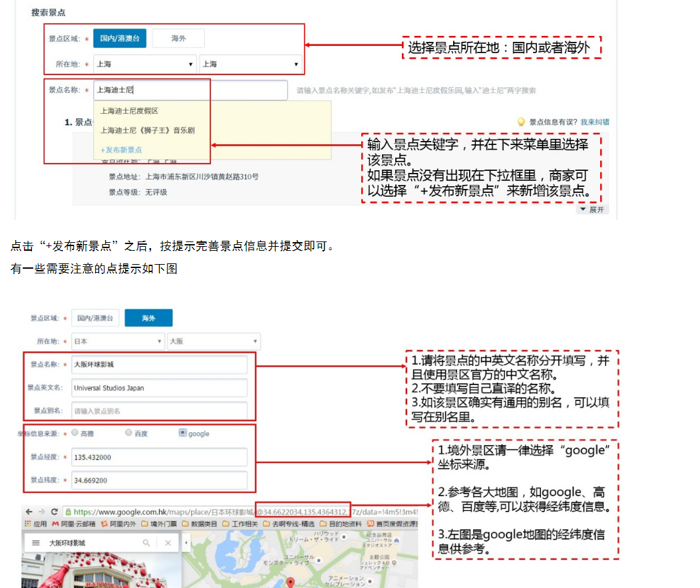Click the Google Maps search magnifier
Image resolution: width=700 pixels, height=588 pixels.
tap(146, 543)
